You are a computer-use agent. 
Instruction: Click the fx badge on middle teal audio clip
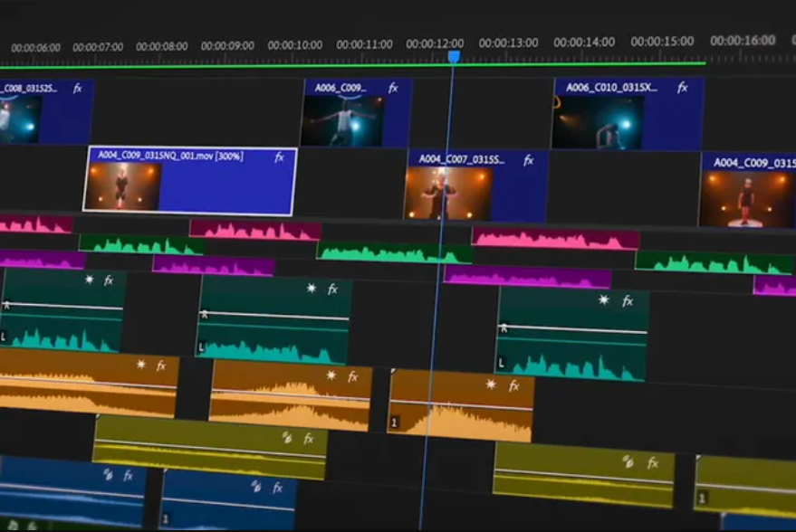[332, 290]
